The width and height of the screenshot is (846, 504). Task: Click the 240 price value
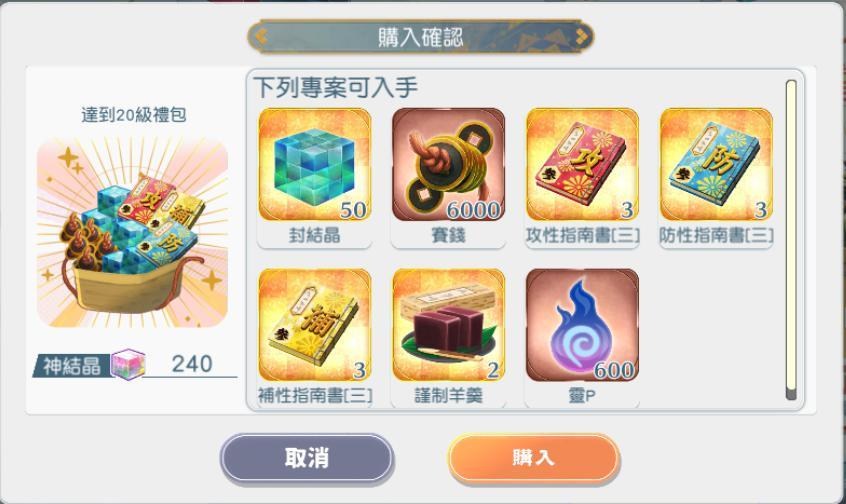click(x=192, y=364)
